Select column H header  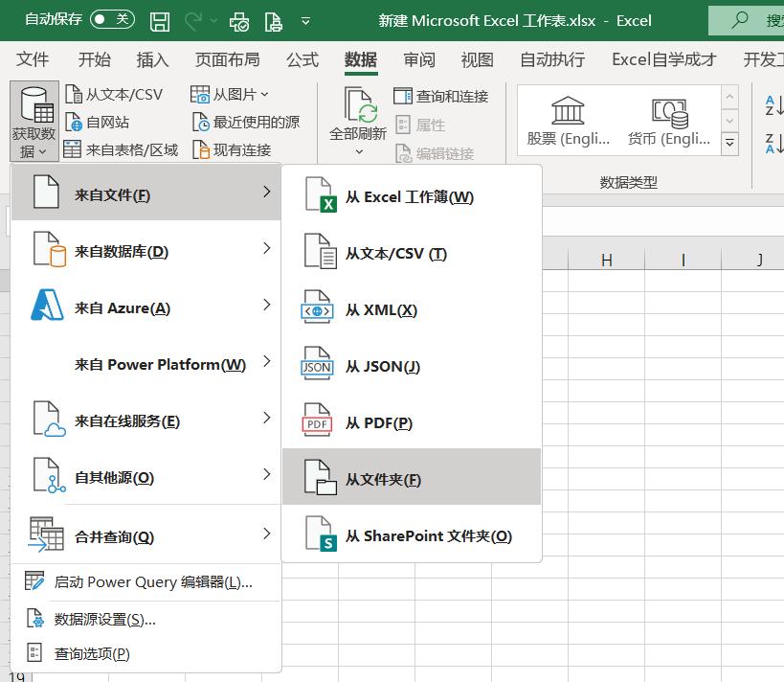[x=607, y=260]
